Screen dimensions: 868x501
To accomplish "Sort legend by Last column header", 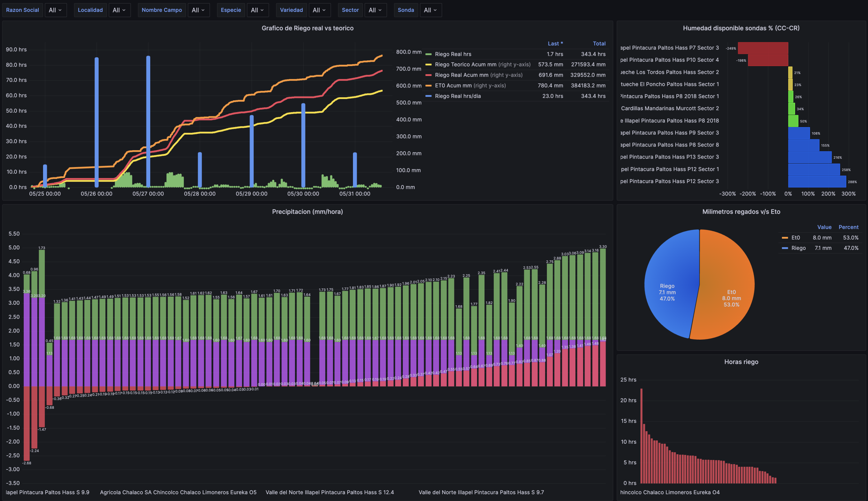I will [555, 43].
